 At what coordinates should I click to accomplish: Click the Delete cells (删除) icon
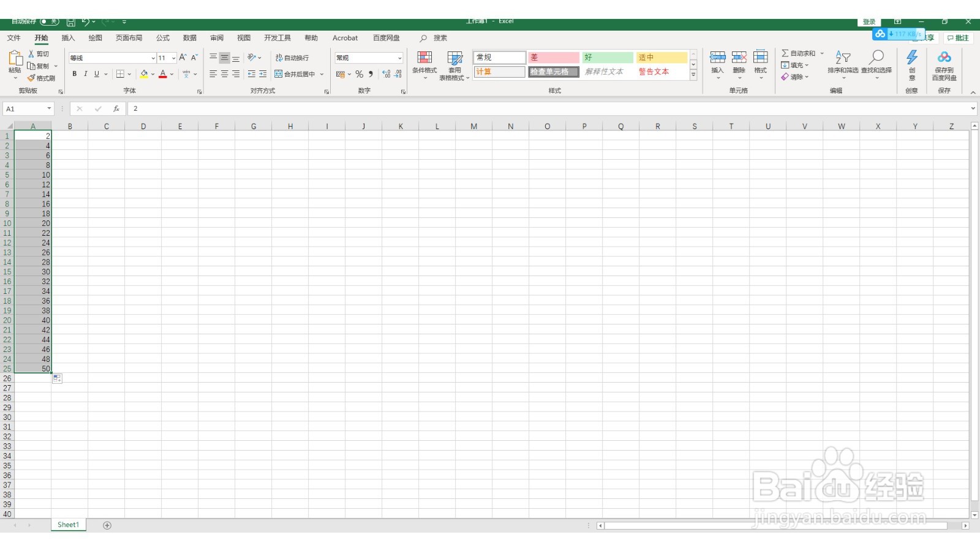(739, 58)
